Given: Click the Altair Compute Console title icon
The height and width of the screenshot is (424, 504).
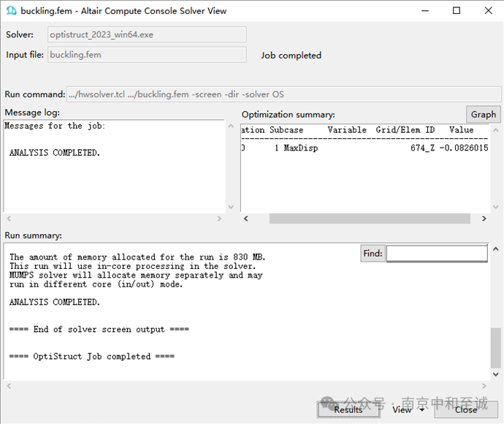Looking at the screenshot, I should click(x=11, y=11).
